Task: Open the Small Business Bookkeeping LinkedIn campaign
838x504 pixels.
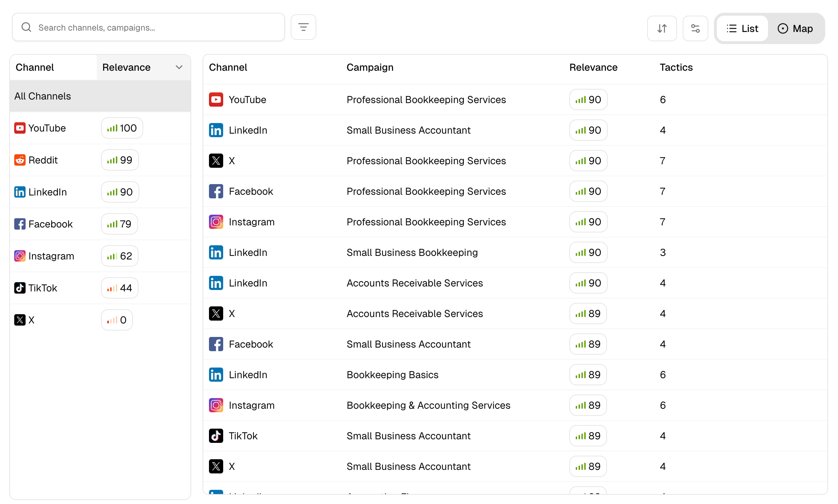Action: tap(412, 252)
